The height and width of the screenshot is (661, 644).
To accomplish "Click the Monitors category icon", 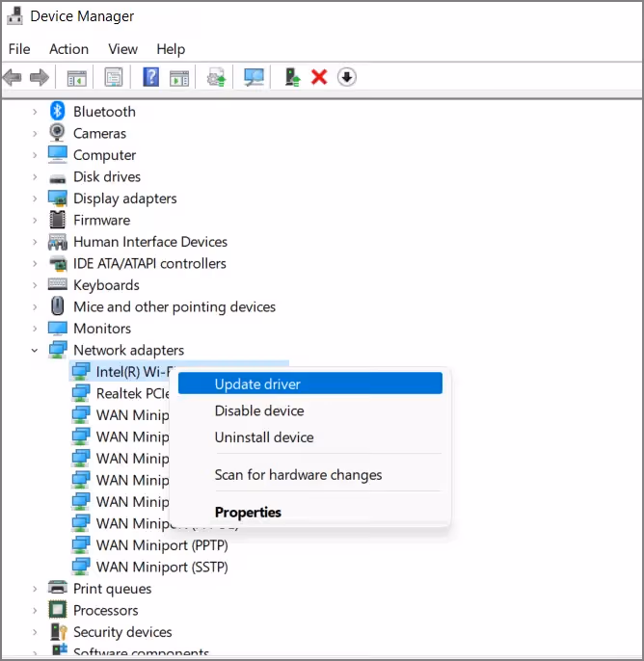I will (x=57, y=328).
